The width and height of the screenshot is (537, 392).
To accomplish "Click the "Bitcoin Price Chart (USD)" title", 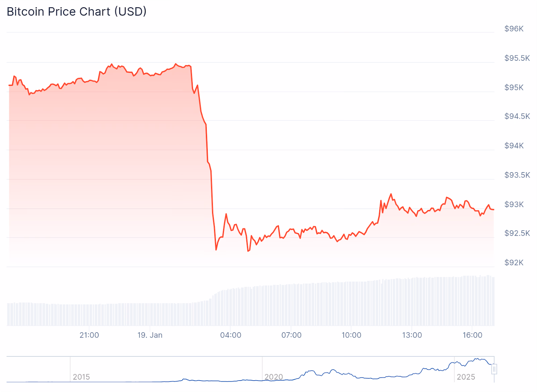I will tap(77, 12).
